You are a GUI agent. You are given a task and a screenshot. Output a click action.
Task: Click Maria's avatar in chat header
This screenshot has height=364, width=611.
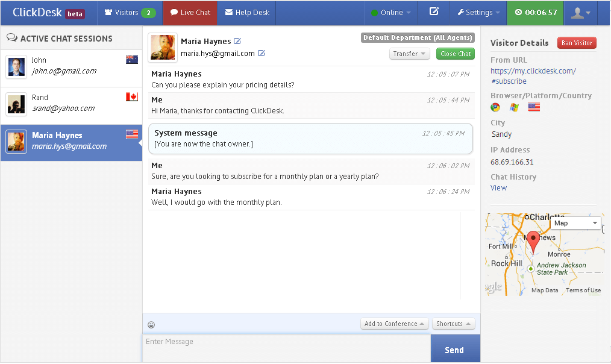coord(163,48)
